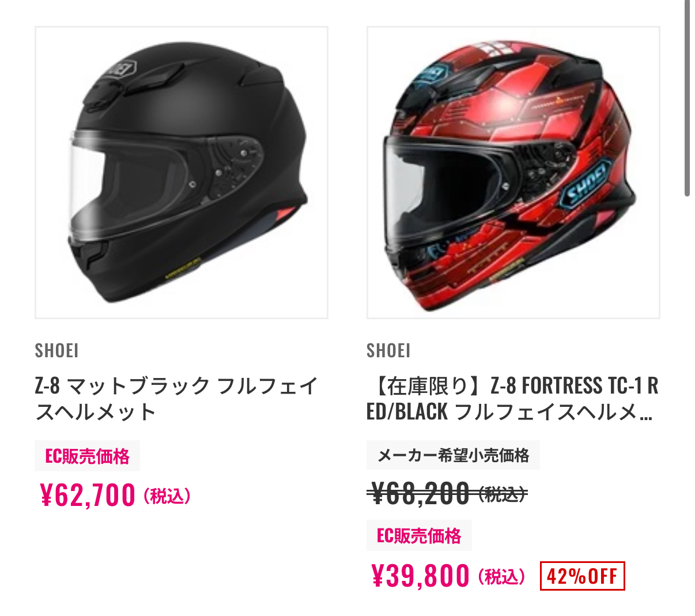Click EC販売価格 label under black helmet
This screenshot has width=695, height=616.
[x=88, y=456]
